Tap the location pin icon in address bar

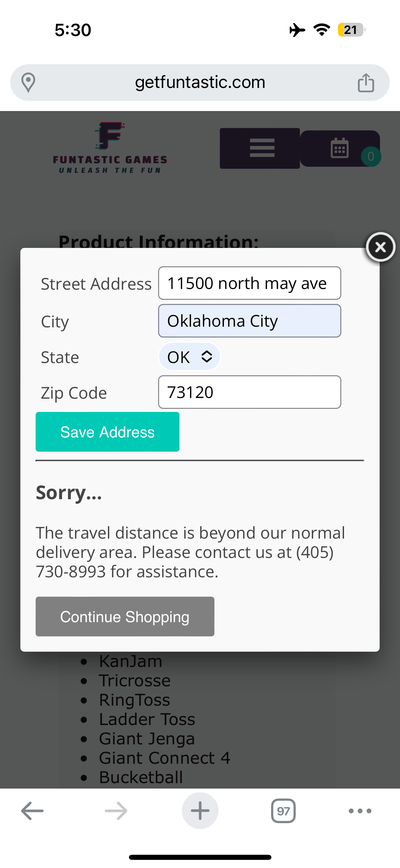tap(28, 83)
